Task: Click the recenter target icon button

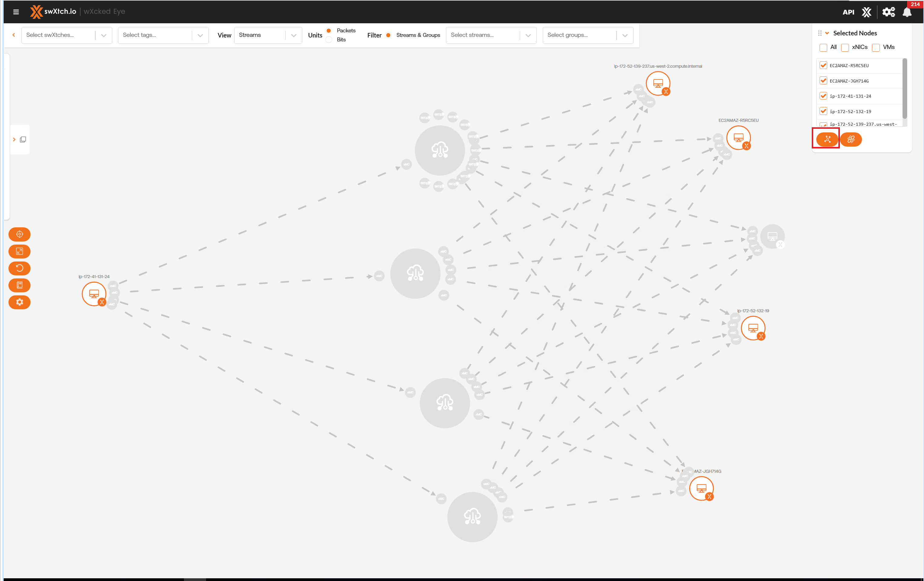Action: click(20, 234)
